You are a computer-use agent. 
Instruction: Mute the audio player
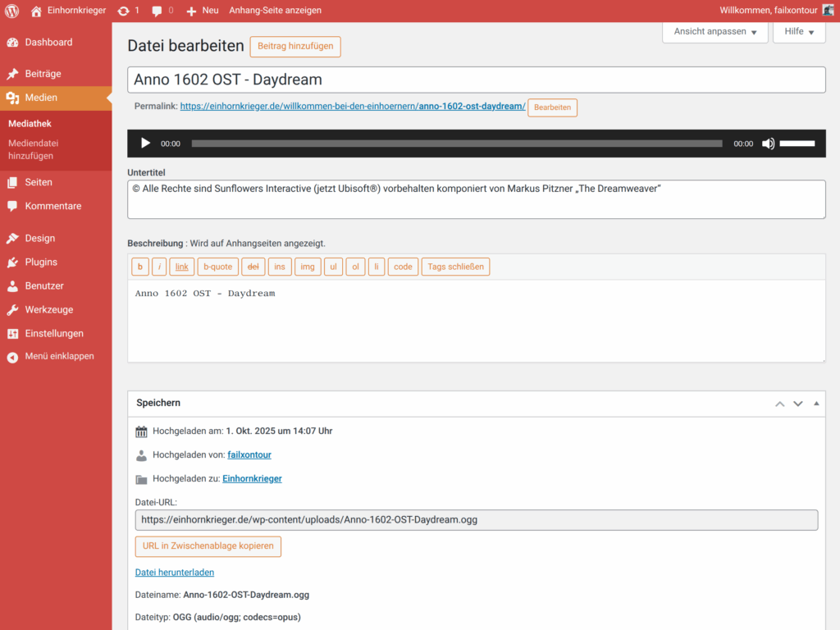coord(768,144)
